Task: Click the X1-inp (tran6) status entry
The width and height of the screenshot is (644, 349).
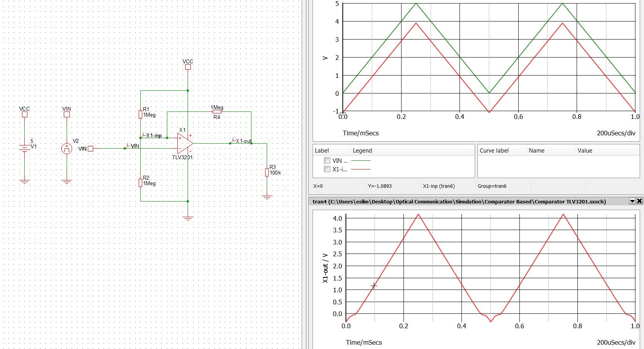Action: [439, 186]
